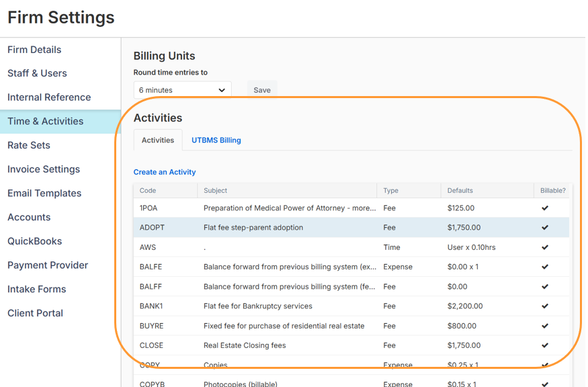Select the Activities tab
This screenshot has height=387, width=588.
point(158,140)
